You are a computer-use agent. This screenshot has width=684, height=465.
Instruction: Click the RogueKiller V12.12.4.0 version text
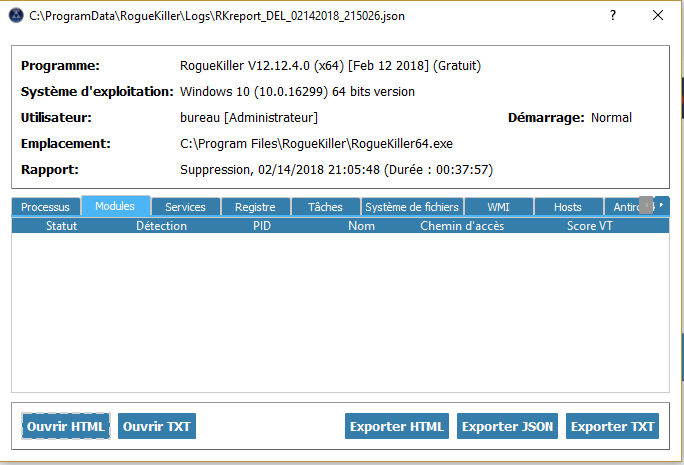tap(330, 66)
